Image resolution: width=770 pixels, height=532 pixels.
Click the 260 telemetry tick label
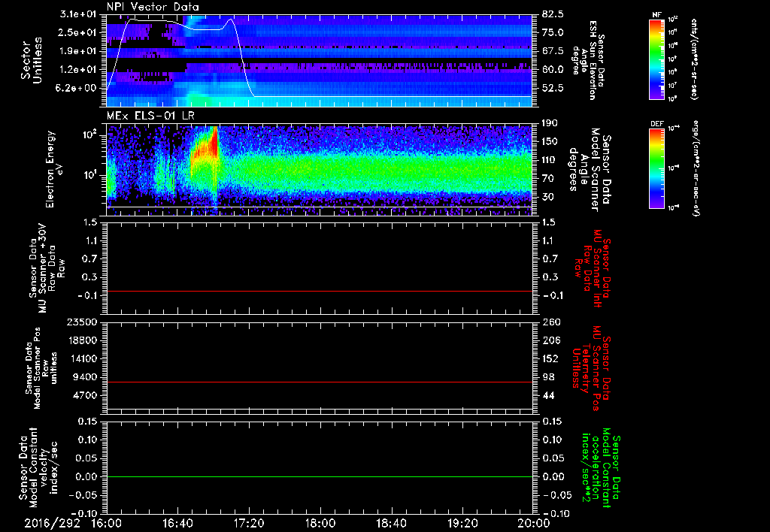551,322
